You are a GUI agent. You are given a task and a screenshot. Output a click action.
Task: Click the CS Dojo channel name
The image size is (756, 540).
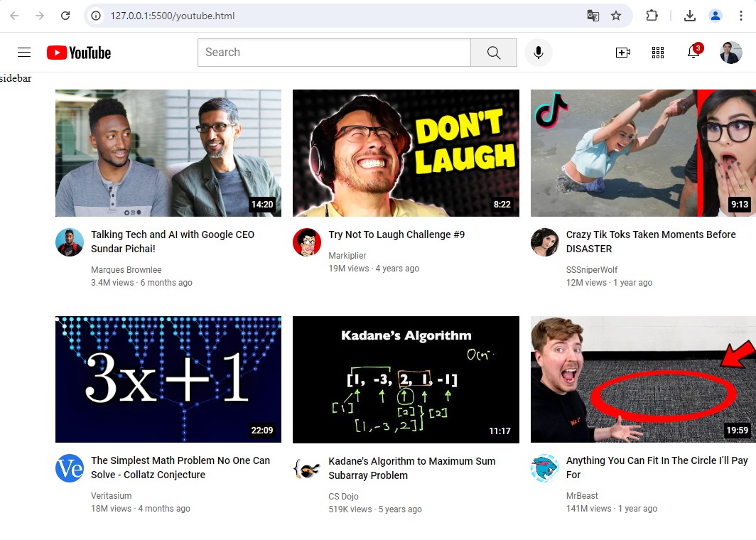pyautogui.click(x=343, y=496)
